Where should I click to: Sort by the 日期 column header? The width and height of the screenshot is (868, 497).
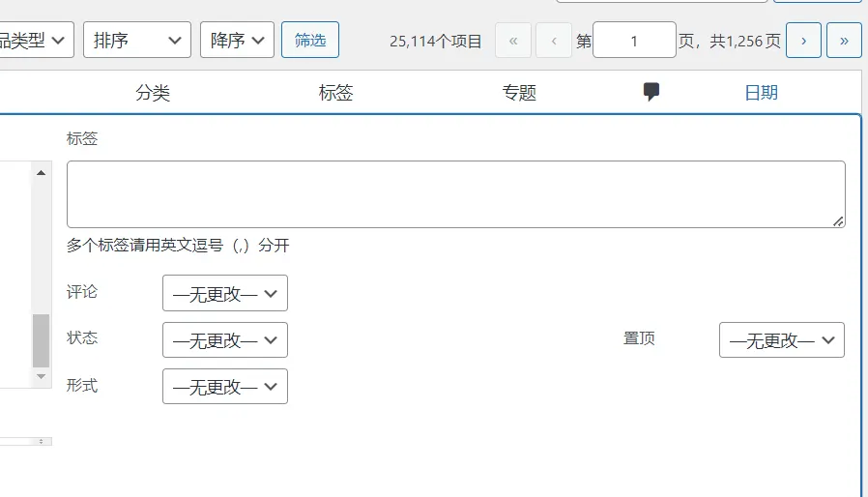point(761,93)
